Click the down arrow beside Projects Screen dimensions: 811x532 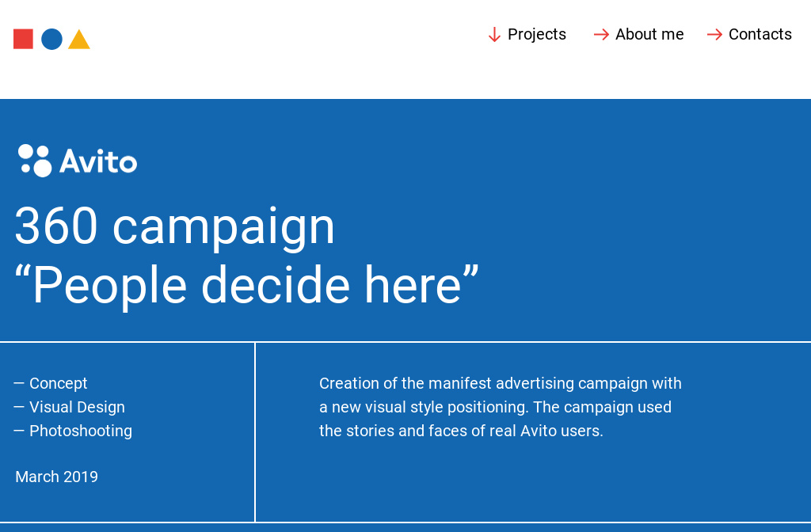pos(494,35)
